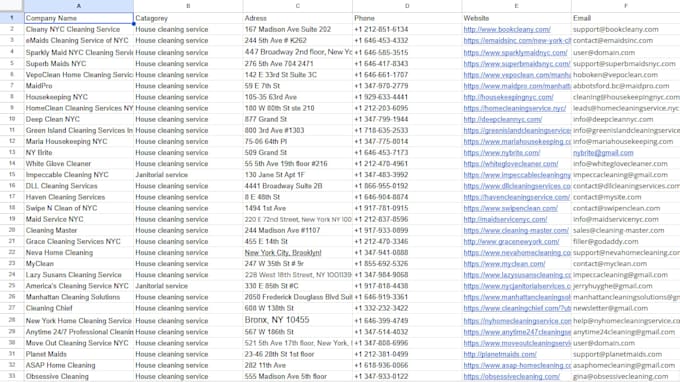680x382 pixels.
Task: Open the whiteglovecleaner.com link
Action: [511, 164]
